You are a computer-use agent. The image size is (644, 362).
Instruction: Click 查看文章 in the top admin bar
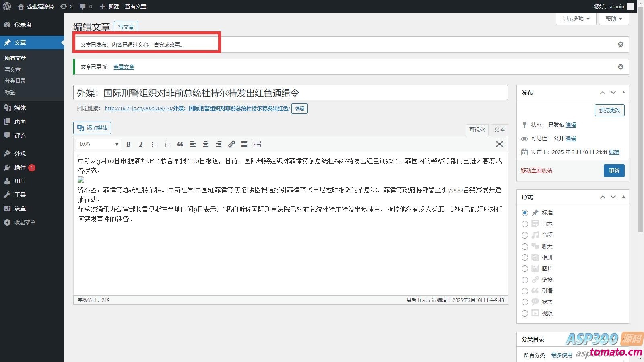(136, 6)
